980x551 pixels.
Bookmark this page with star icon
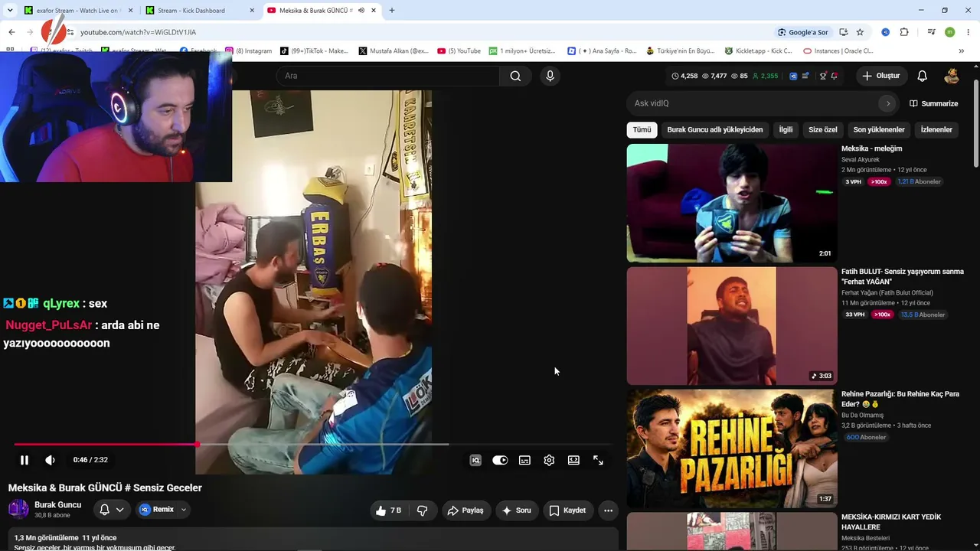[x=860, y=32]
